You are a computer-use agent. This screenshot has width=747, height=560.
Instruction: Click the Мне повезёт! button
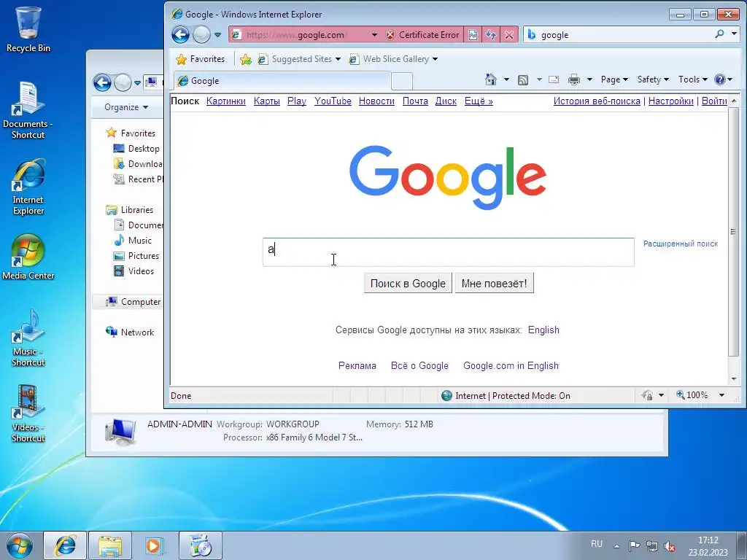pos(494,284)
